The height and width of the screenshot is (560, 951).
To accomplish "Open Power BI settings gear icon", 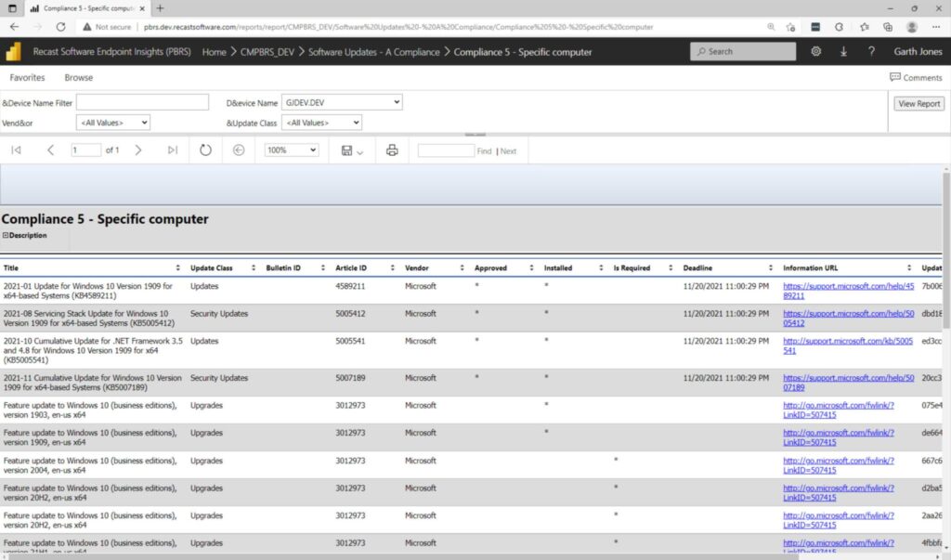I will (815, 52).
